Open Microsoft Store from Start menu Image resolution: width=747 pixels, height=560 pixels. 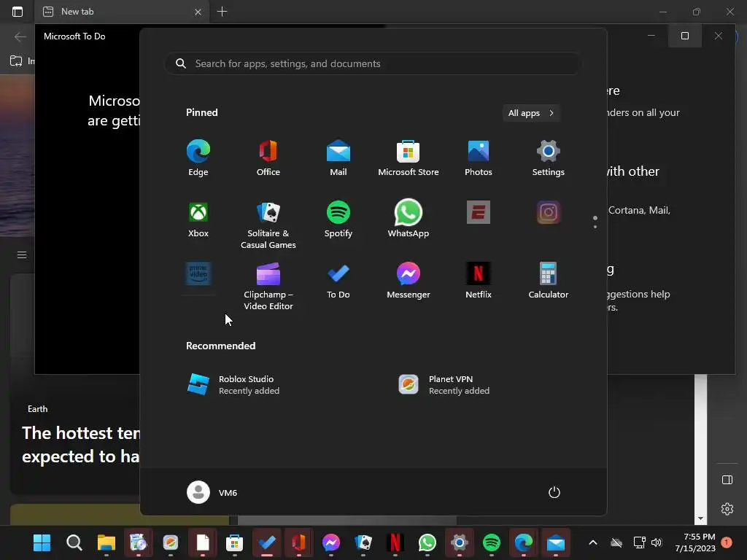pos(409,158)
